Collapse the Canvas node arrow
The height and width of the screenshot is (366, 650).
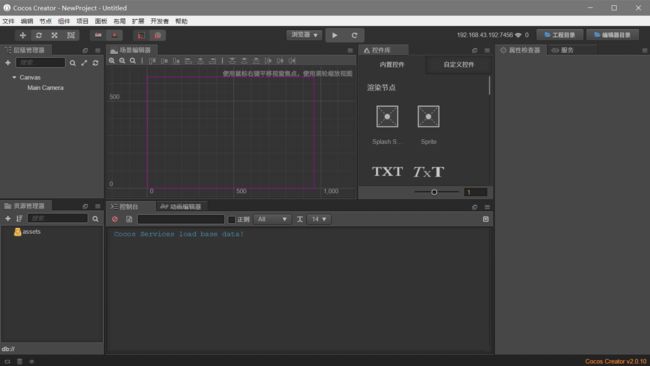(x=14, y=78)
